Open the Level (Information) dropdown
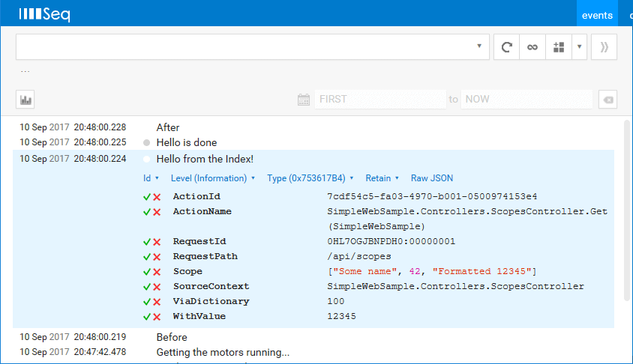 pyautogui.click(x=213, y=178)
